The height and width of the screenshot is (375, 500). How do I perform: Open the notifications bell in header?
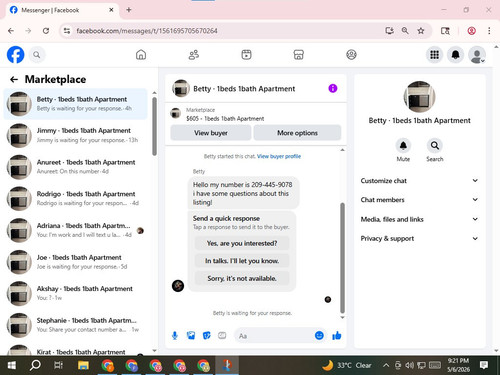pyautogui.click(x=456, y=55)
